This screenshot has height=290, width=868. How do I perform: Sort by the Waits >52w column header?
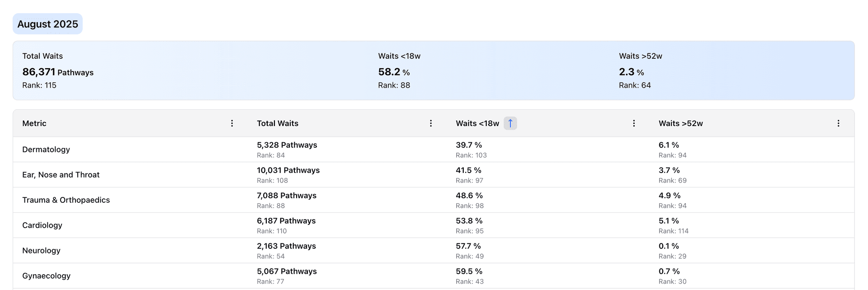pos(680,123)
